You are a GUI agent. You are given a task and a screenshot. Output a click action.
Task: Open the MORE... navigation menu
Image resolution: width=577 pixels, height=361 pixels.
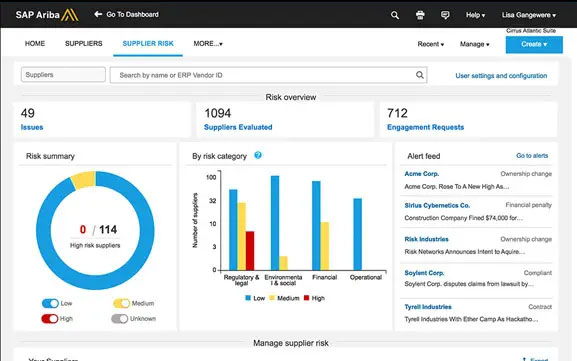click(208, 44)
